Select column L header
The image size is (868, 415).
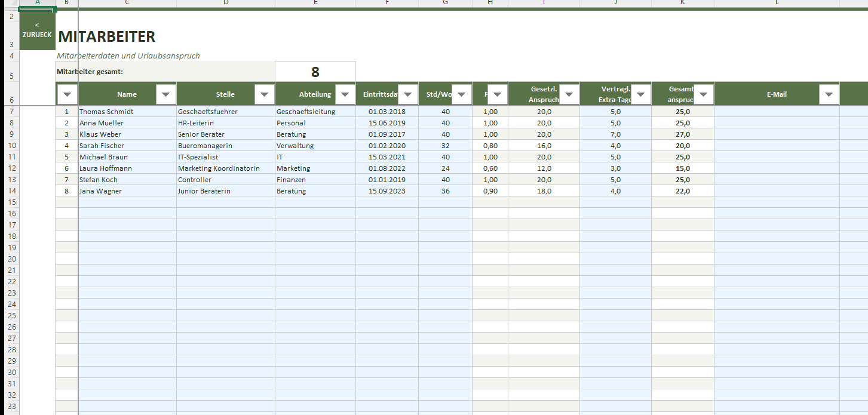[777, 3]
